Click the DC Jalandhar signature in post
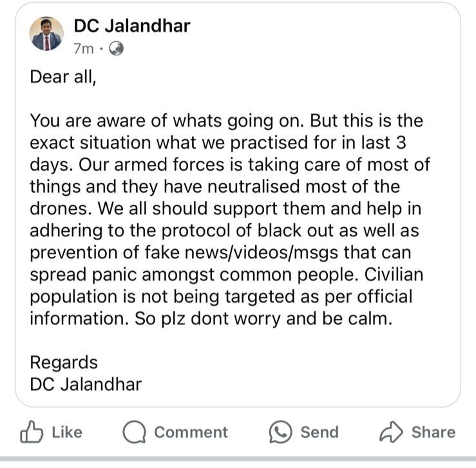Viewport: 476px width, 468px height. point(86,384)
